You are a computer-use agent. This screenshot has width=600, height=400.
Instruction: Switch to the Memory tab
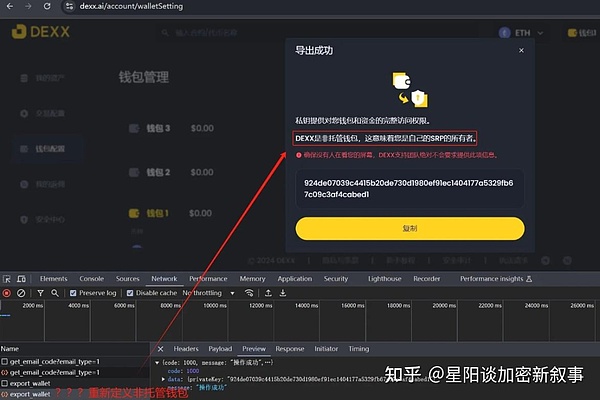point(252,279)
